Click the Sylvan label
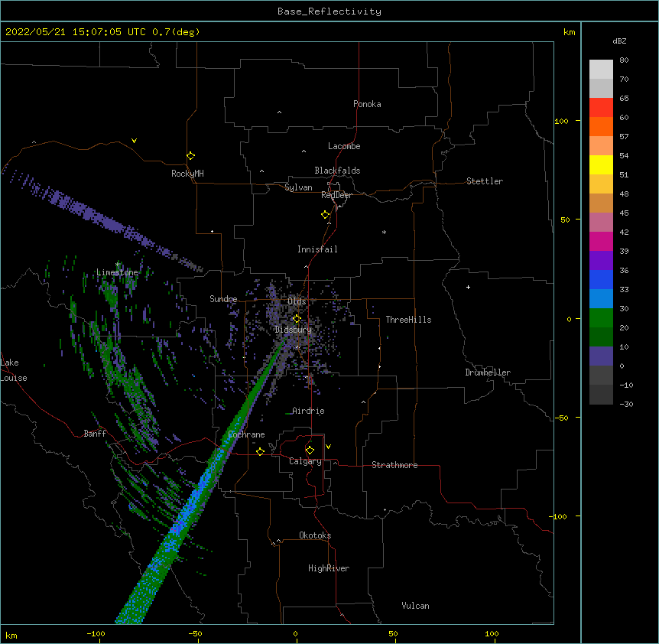The height and width of the screenshot is (644, 659). coord(298,187)
